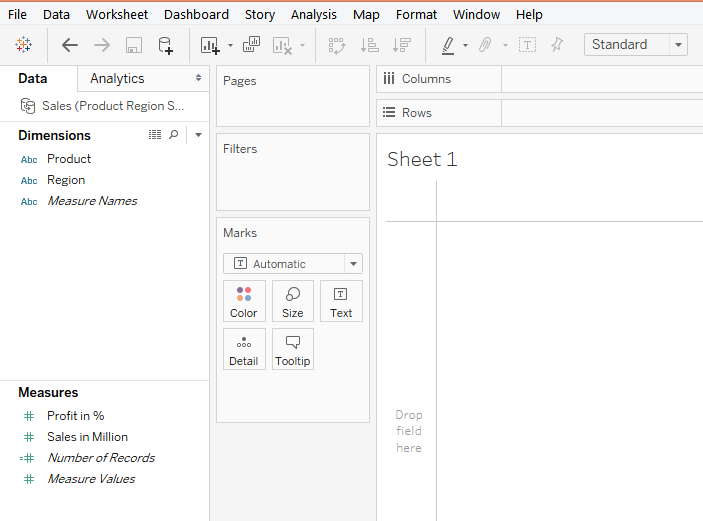Click the search icon in Dimensions header

pyautogui.click(x=174, y=135)
